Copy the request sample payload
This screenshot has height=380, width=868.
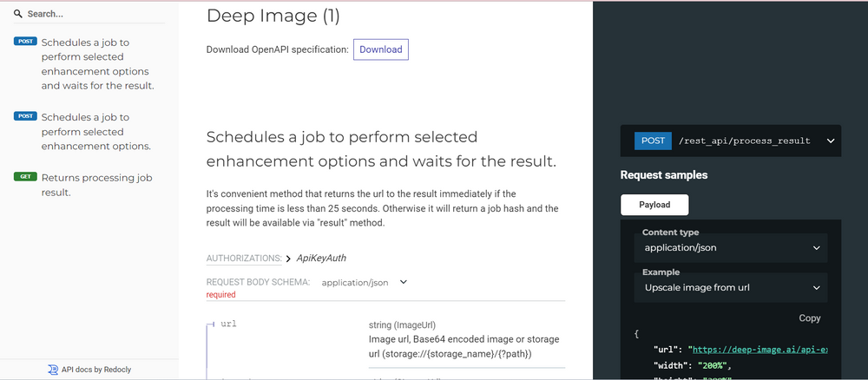[809, 318]
